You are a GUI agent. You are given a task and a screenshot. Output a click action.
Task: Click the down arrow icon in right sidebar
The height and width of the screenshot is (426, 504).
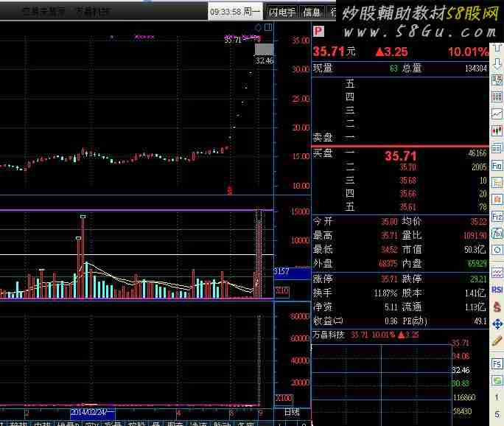point(497,63)
